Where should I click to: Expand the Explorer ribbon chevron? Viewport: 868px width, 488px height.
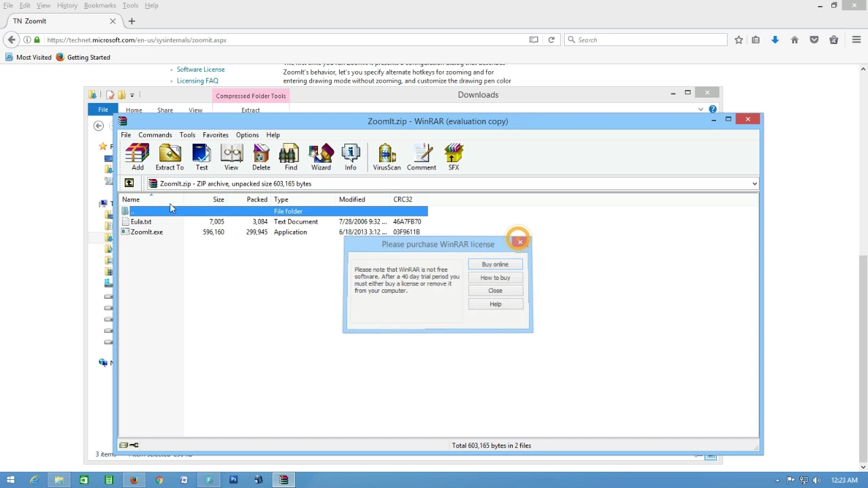[x=701, y=109]
